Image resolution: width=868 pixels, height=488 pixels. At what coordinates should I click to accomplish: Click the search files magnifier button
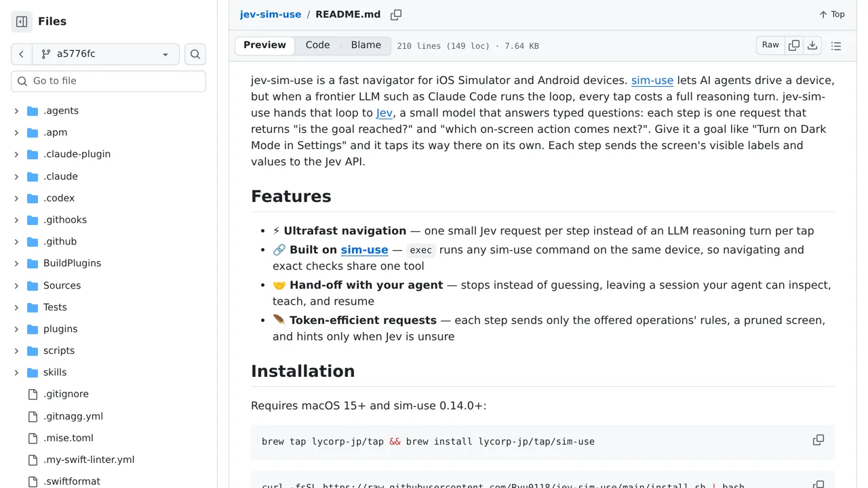195,54
